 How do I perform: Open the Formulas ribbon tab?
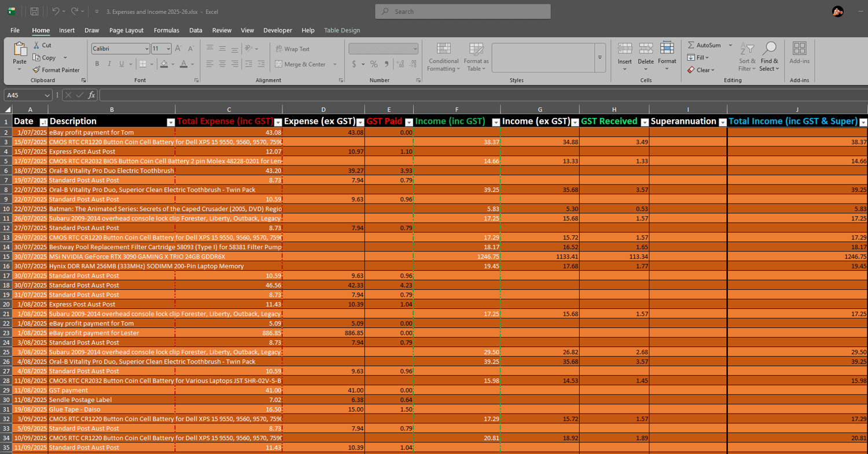point(167,30)
